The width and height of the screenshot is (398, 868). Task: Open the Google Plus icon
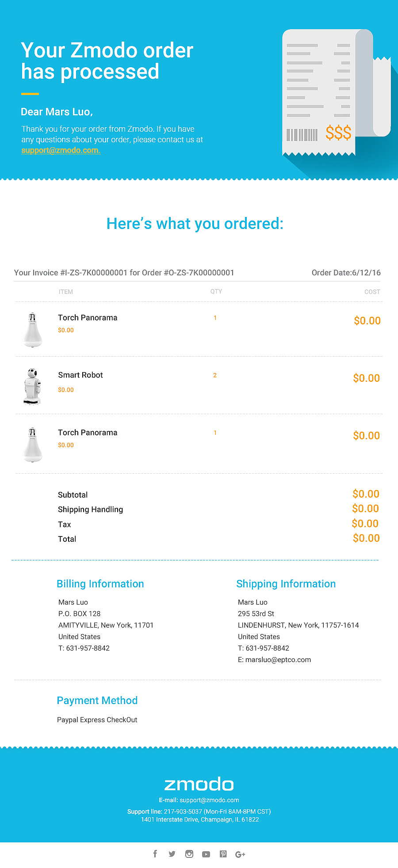click(240, 854)
